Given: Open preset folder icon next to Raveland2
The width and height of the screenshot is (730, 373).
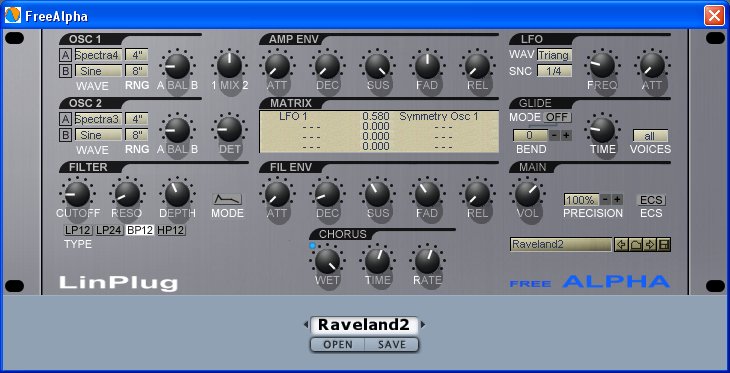Looking at the screenshot, I should pyautogui.click(x=635, y=244).
